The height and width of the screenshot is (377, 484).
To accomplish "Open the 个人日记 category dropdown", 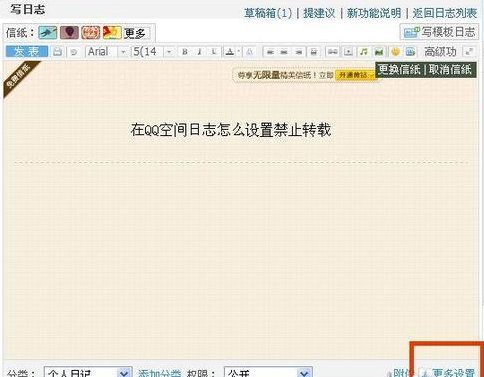I will (x=88, y=373).
